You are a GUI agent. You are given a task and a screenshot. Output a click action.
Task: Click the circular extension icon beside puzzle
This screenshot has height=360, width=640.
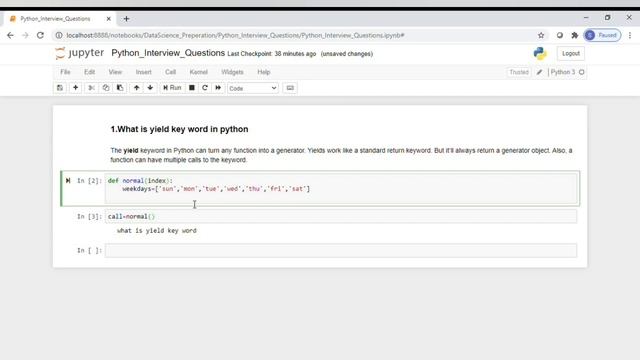pos(560,36)
